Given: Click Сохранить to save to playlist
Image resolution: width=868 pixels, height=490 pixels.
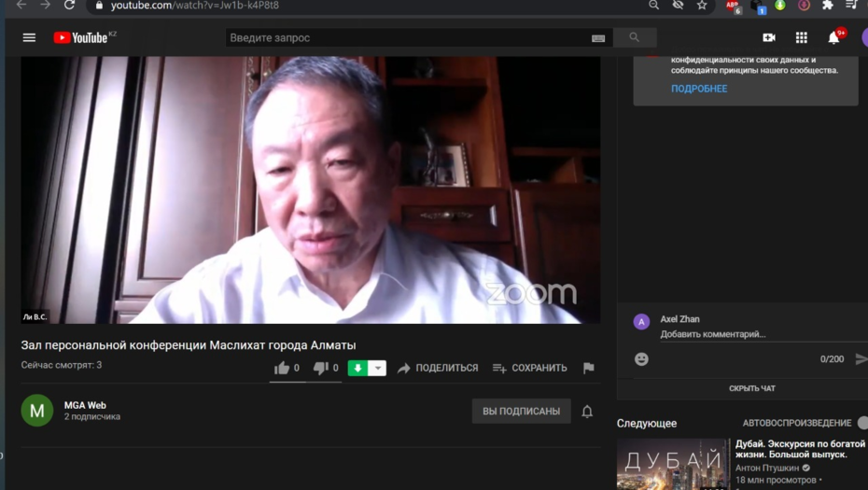Looking at the screenshot, I should coord(529,368).
